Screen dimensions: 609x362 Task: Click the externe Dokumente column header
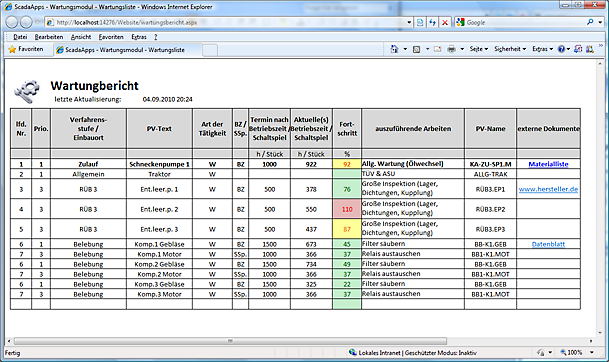(x=548, y=129)
